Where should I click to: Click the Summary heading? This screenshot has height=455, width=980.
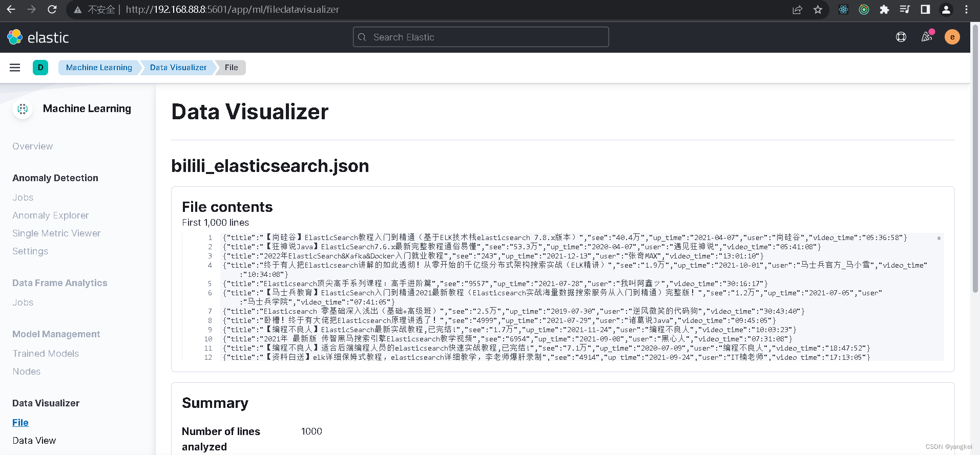215,403
